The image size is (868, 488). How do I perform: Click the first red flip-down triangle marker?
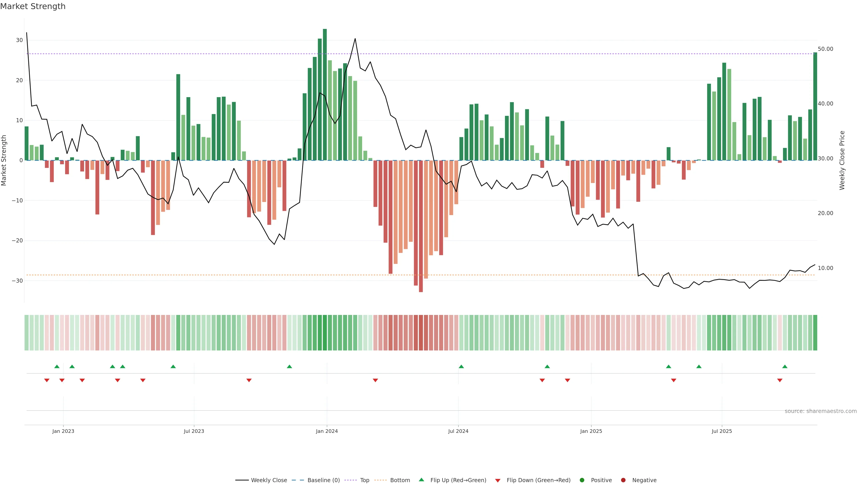click(x=47, y=380)
